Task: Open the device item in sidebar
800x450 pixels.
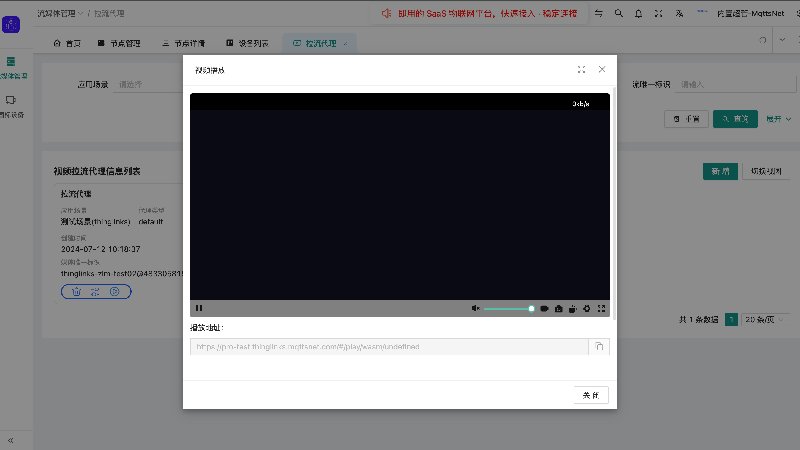Action: click(x=11, y=107)
